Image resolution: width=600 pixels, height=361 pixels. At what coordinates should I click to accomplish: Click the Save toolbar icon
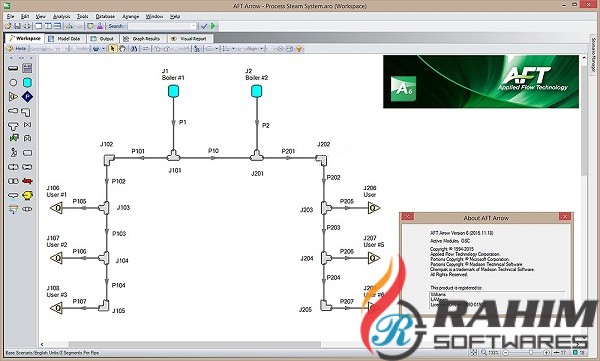pyautogui.click(x=17, y=26)
